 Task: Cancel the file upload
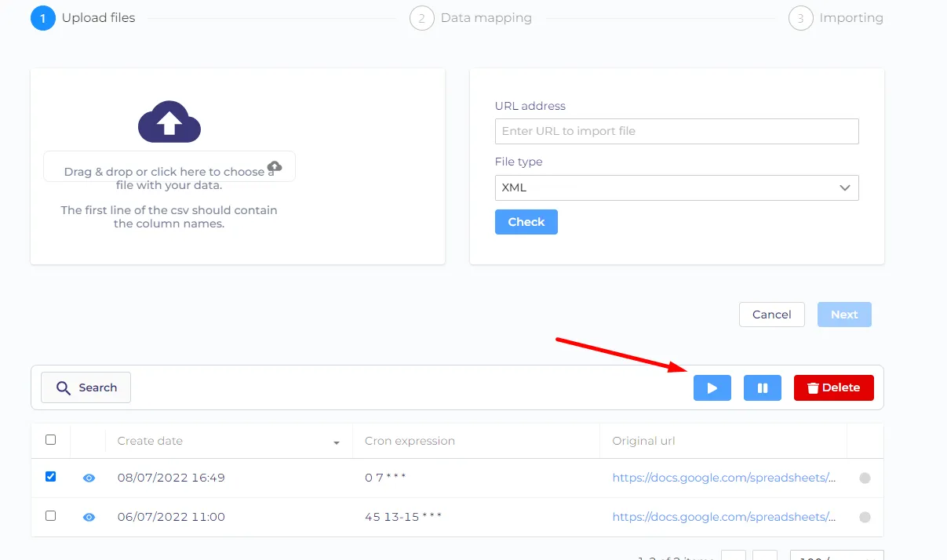pyautogui.click(x=772, y=315)
